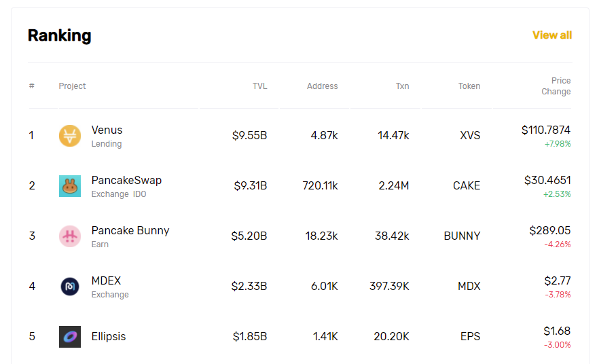The image size is (599, 364).
Task: Open the Ellipsis project name
Action: pos(109,337)
